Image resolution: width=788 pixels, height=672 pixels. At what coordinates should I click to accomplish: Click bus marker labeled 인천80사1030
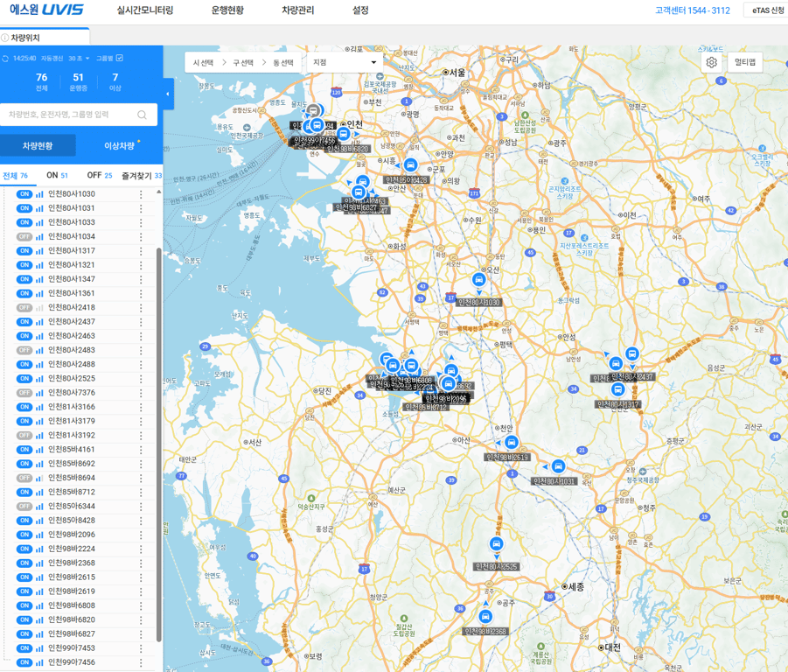[478, 281]
